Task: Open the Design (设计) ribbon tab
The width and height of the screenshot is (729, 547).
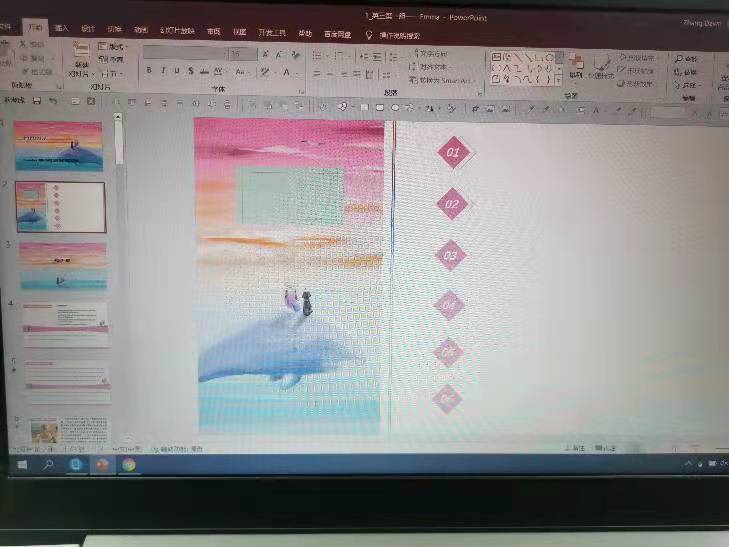Action: point(87,29)
